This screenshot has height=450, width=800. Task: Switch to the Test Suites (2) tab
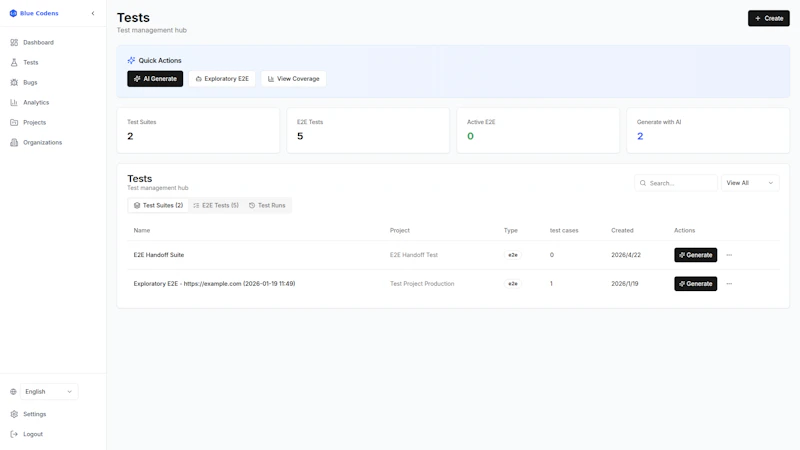pyautogui.click(x=158, y=206)
